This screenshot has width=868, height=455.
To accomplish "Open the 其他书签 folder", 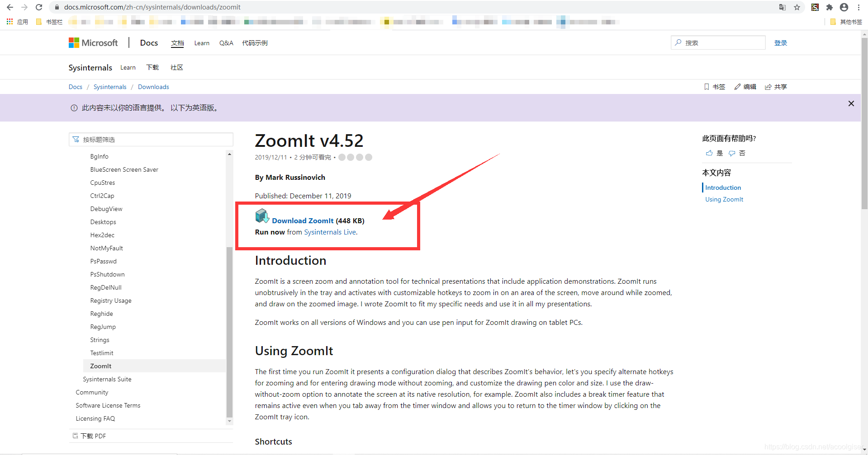I will click(x=846, y=22).
